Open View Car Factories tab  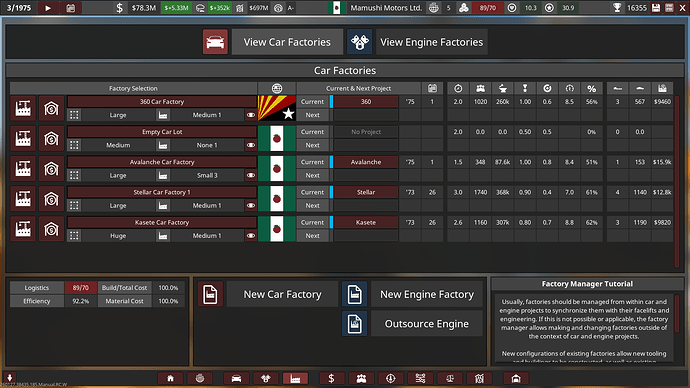pyautogui.click(x=287, y=42)
